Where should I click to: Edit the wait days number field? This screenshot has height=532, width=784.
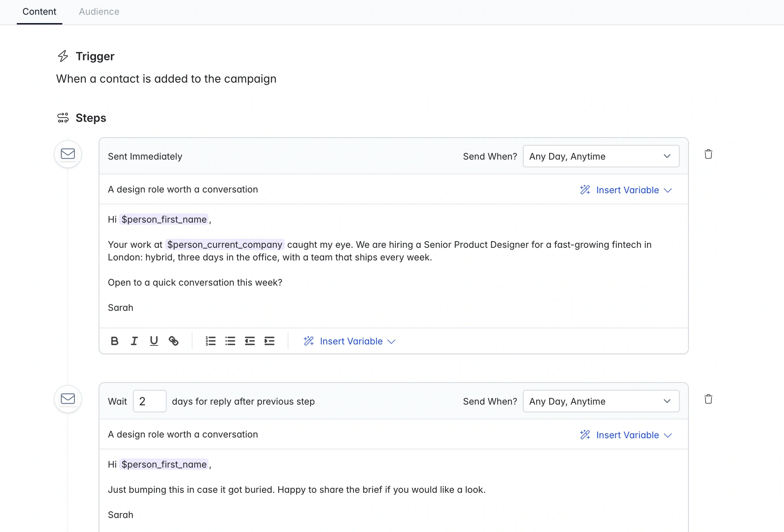tap(150, 401)
